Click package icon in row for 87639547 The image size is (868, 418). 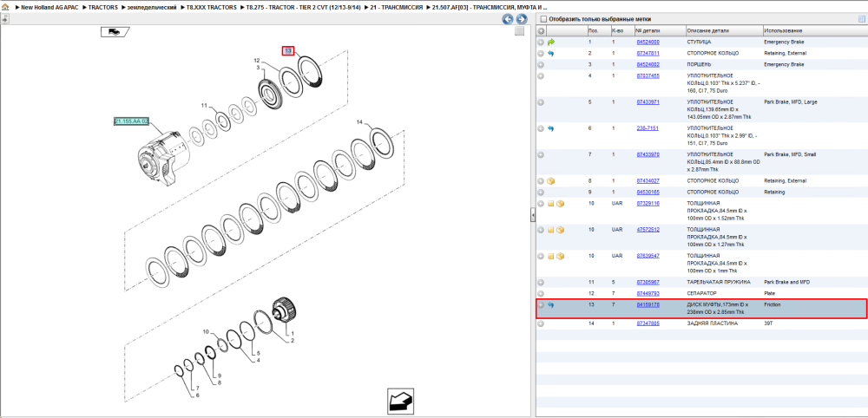click(560, 256)
